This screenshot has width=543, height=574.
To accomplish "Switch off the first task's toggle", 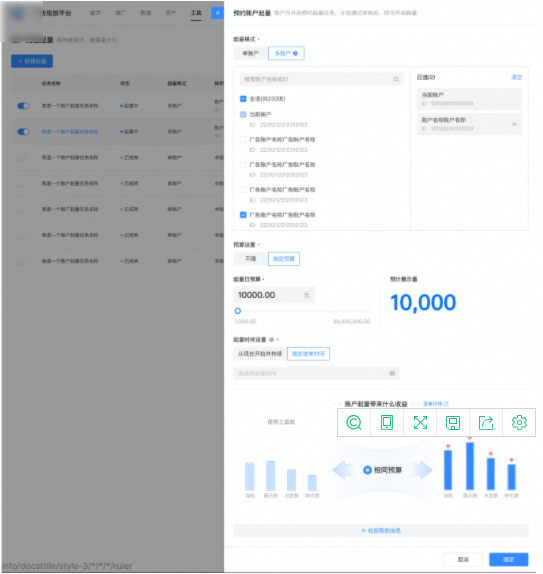I will point(23,106).
